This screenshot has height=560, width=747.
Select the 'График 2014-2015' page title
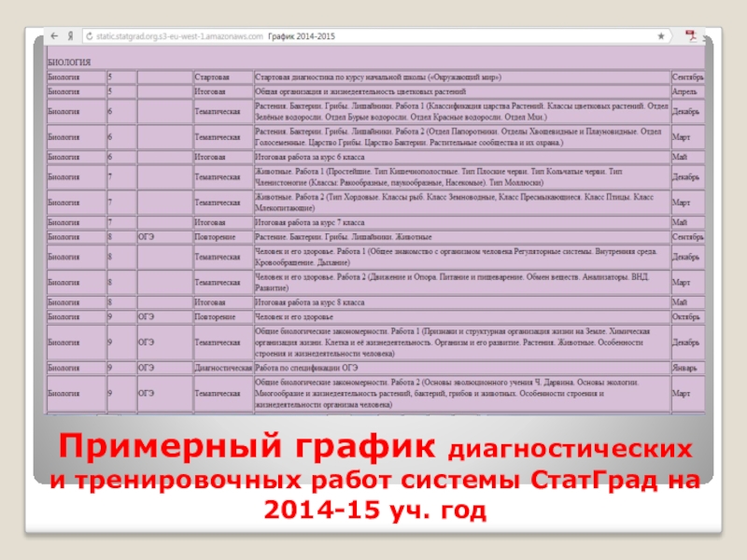click(302, 36)
